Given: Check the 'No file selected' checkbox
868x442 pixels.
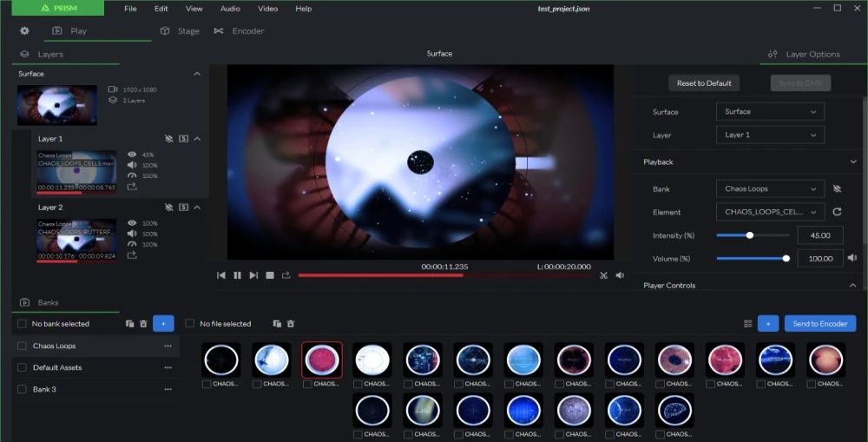Looking at the screenshot, I should [x=190, y=323].
